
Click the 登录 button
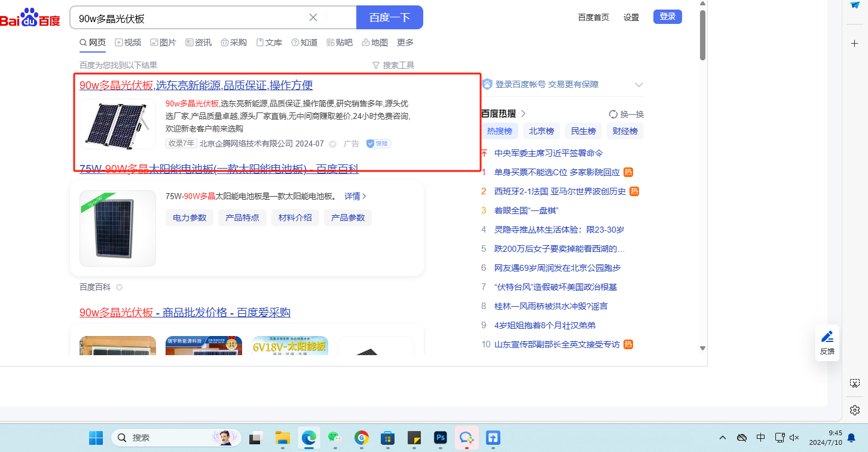pos(667,17)
